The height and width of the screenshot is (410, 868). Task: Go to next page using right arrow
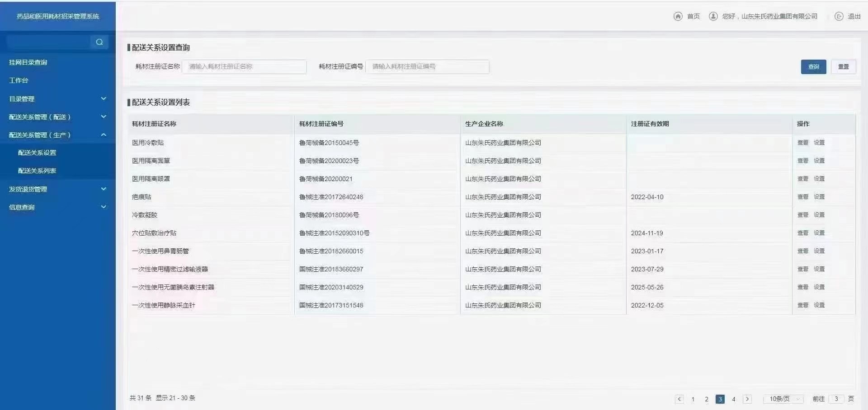(747, 399)
